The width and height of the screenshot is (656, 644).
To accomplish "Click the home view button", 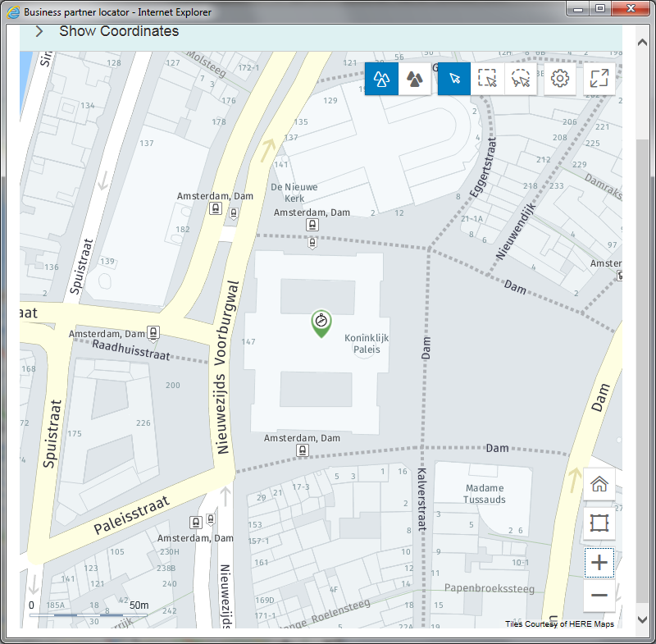I will click(599, 484).
